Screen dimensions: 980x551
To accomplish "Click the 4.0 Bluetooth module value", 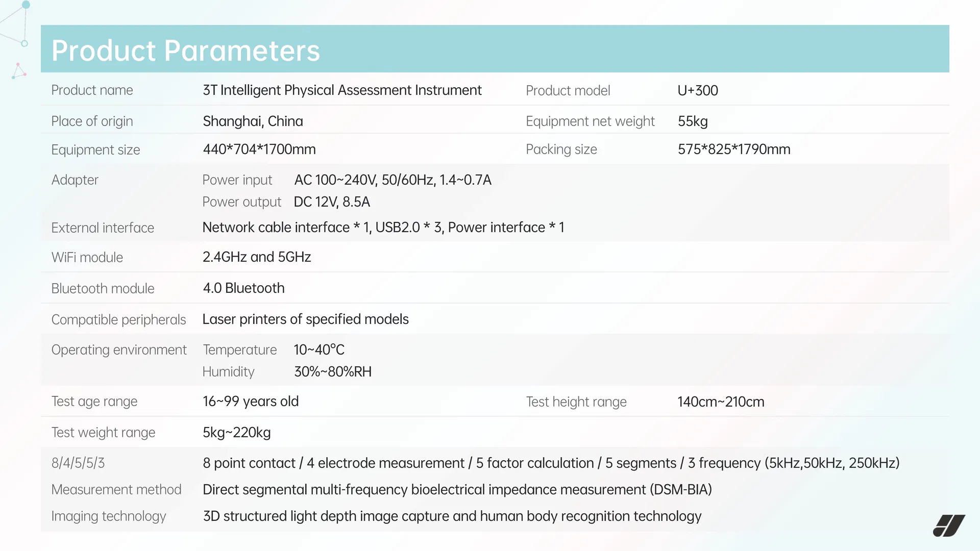I will (243, 288).
